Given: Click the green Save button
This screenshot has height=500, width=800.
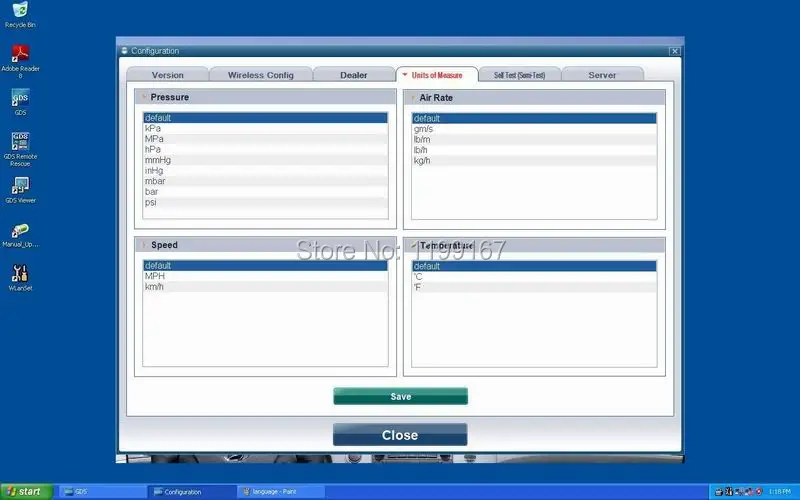Looking at the screenshot, I should [401, 396].
